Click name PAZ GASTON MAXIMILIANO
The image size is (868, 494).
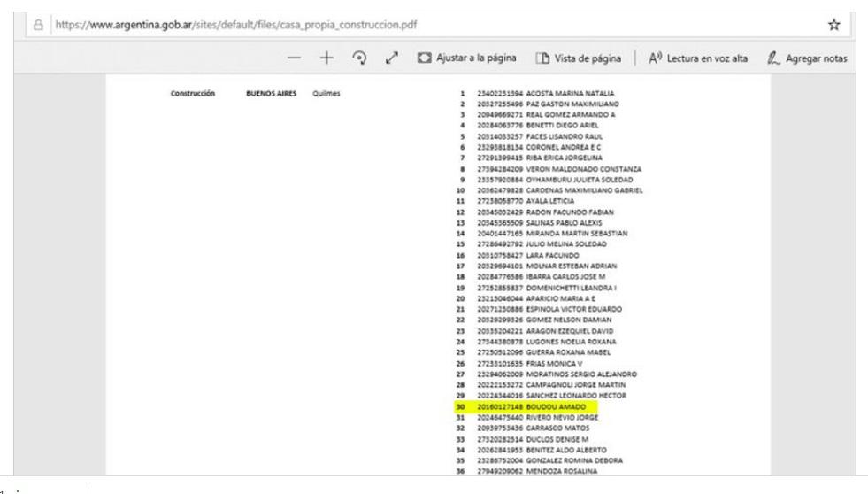tap(572, 104)
